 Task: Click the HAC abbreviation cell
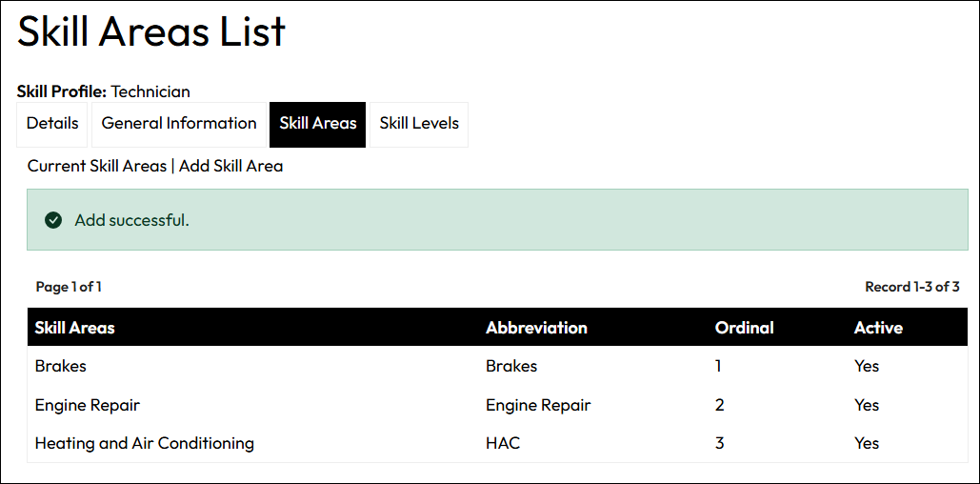tap(503, 443)
